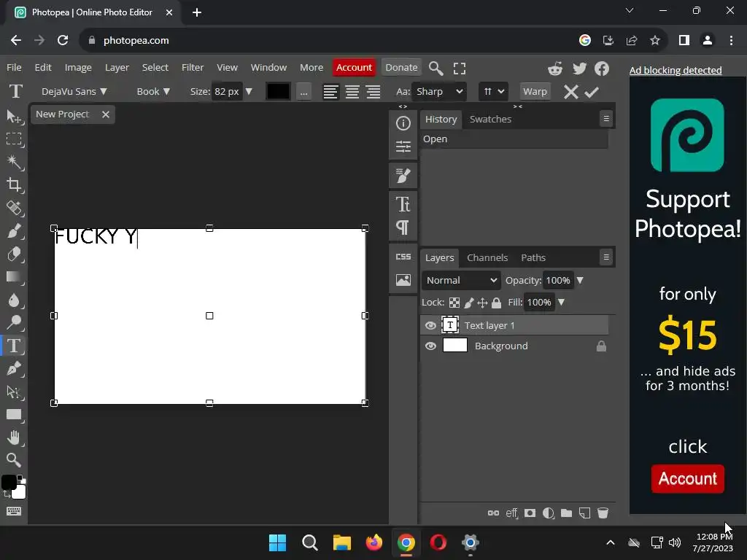
Task: Open the image preview panel icon
Action: point(403,280)
